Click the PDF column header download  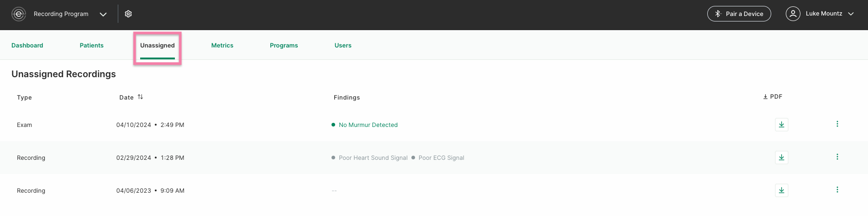[773, 97]
